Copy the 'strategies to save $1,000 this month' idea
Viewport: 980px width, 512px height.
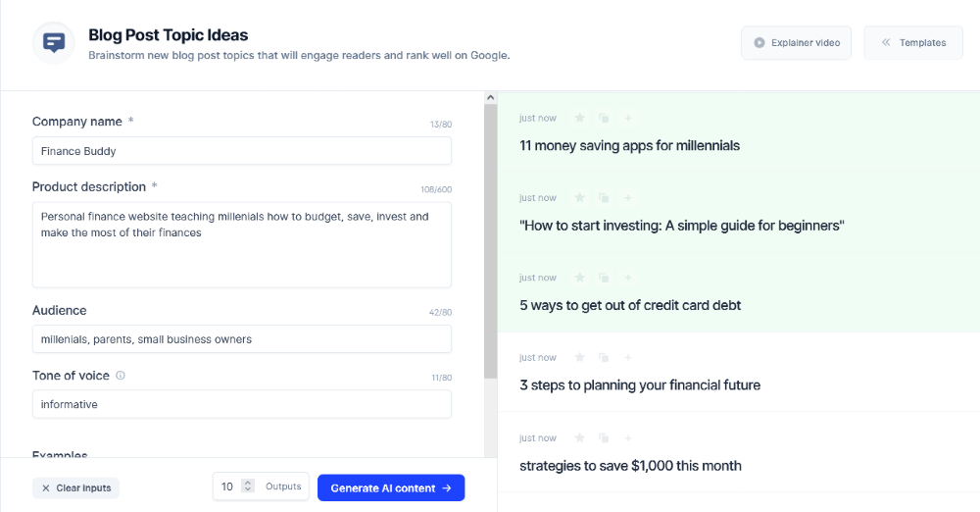tap(604, 438)
